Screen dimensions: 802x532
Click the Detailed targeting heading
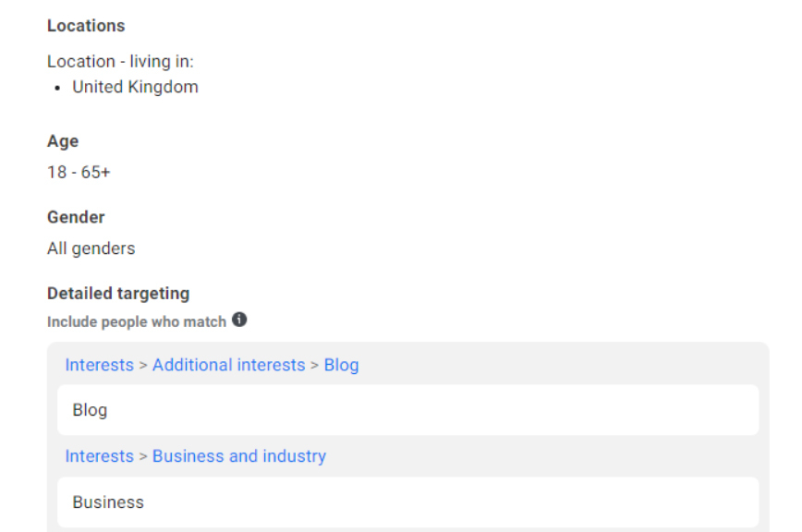(118, 294)
